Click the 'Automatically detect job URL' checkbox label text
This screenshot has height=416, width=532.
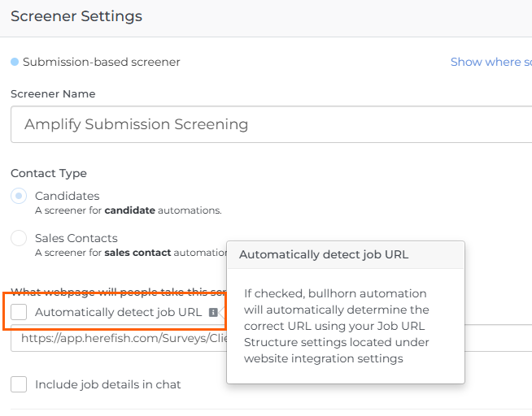(118, 312)
